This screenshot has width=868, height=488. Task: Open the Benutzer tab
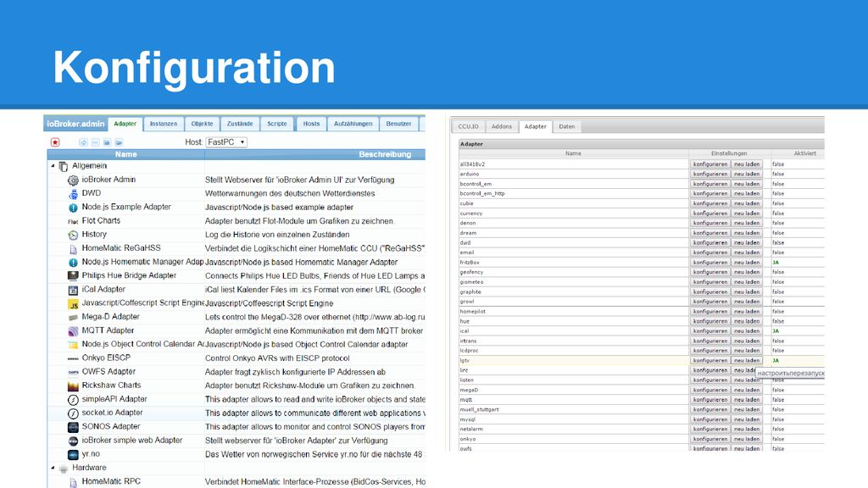click(398, 124)
